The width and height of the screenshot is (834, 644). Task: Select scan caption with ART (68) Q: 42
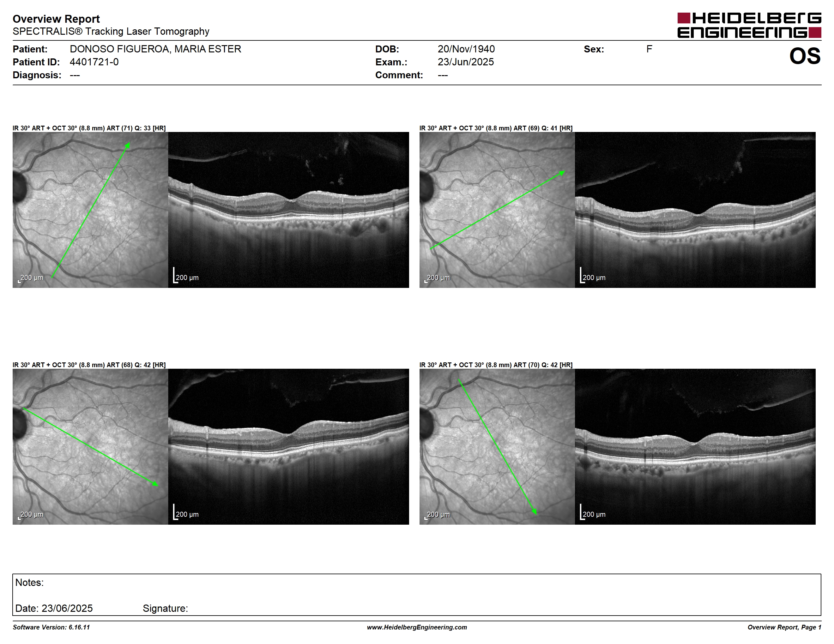(89, 365)
